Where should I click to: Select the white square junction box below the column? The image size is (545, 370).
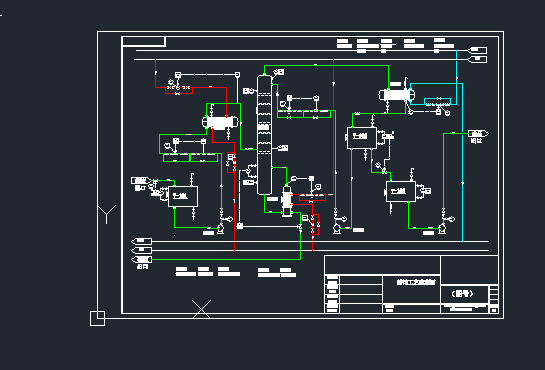point(239,226)
